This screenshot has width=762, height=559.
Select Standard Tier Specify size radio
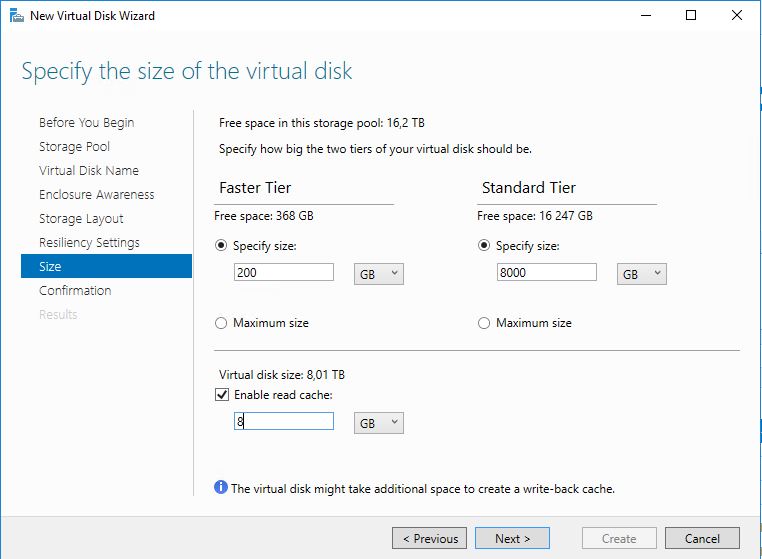point(484,245)
